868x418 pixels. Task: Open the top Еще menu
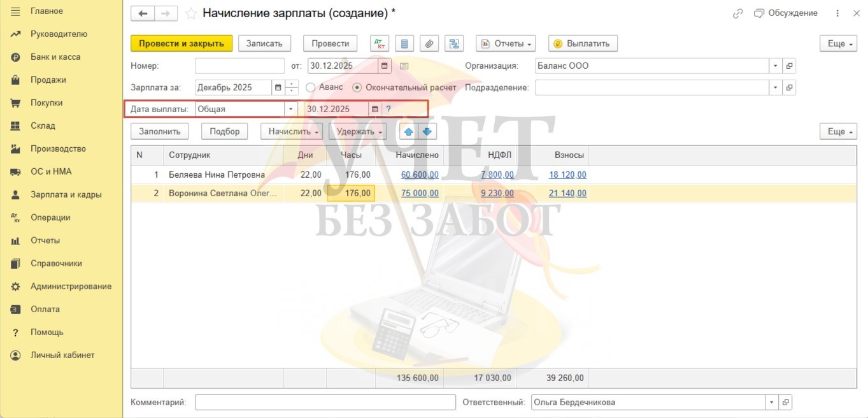(x=838, y=43)
